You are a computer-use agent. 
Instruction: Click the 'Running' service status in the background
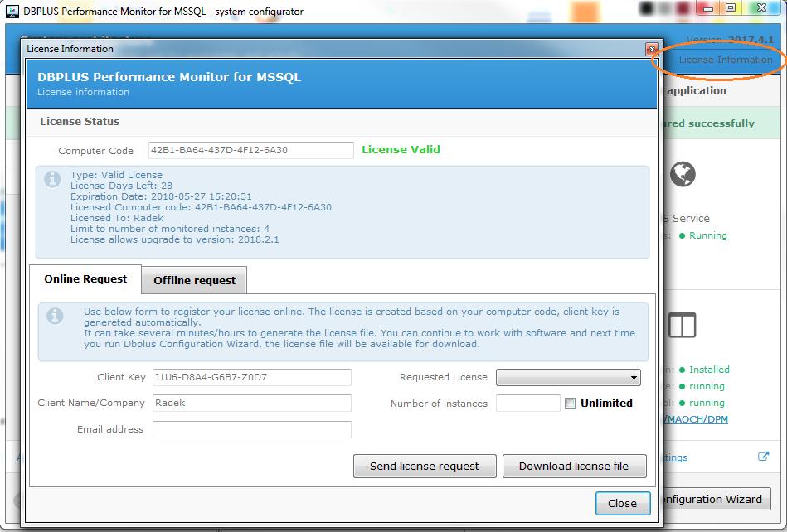coord(707,235)
